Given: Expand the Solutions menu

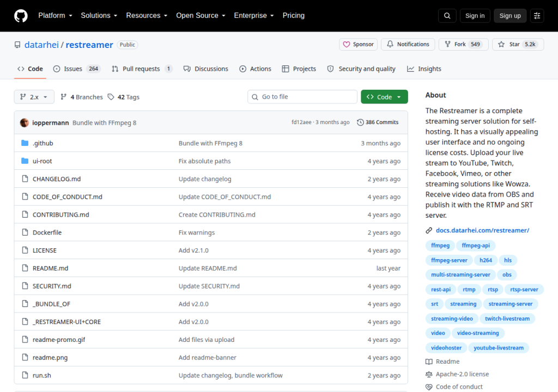Looking at the screenshot, I should click(99, 16).
